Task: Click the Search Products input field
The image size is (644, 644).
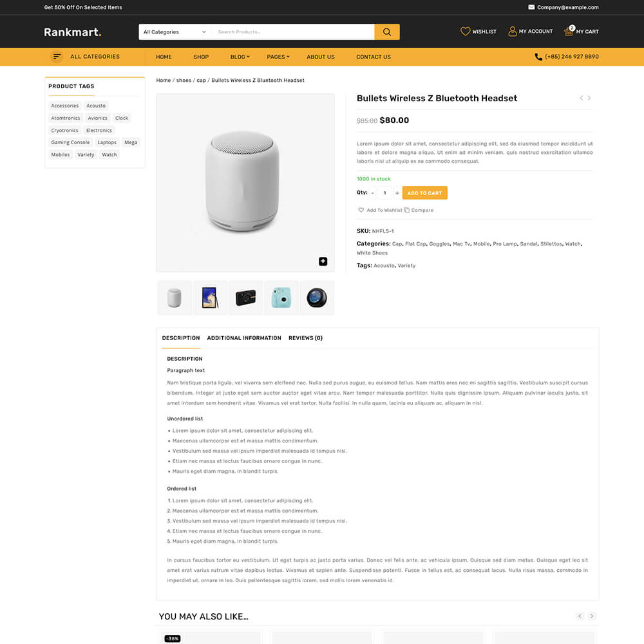Action: pyautogui.click(x=292, y=32)
